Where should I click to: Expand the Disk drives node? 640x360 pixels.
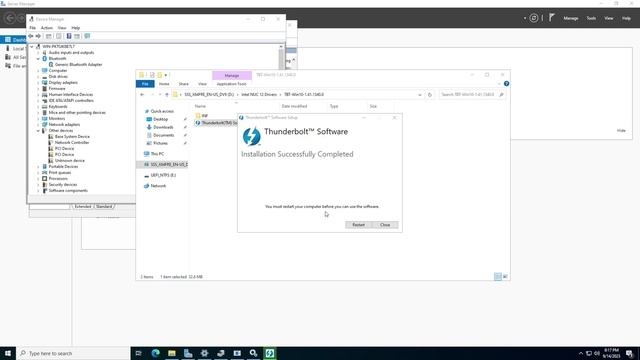coord(38,76)
